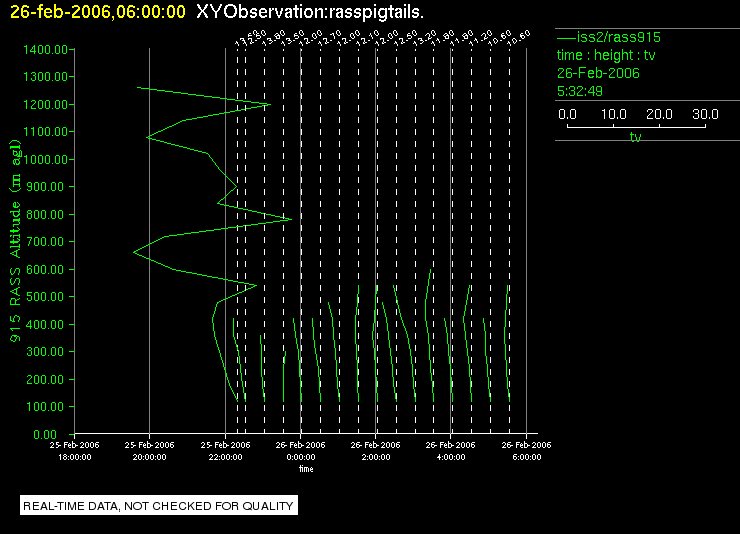Click the 20:00:00 time axis label
740x534 pixels.
[149, 457]
